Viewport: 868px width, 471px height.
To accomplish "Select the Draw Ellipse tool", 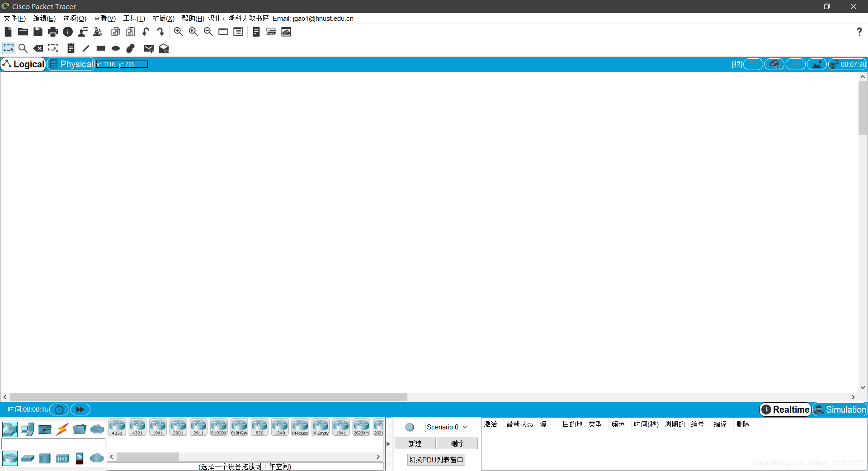I will pyautogui.click(x=116, y=48).
